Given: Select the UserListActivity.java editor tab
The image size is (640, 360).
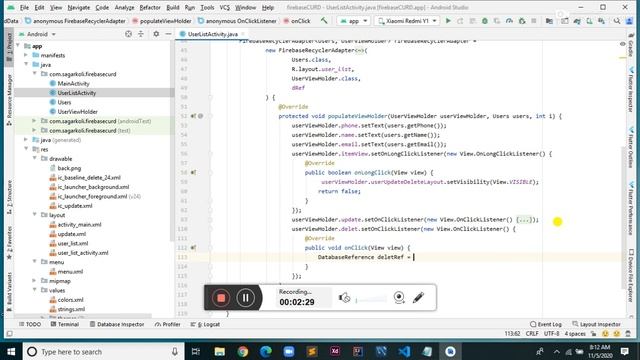Looking at the screenshot, I should click(x=212, y=34).
